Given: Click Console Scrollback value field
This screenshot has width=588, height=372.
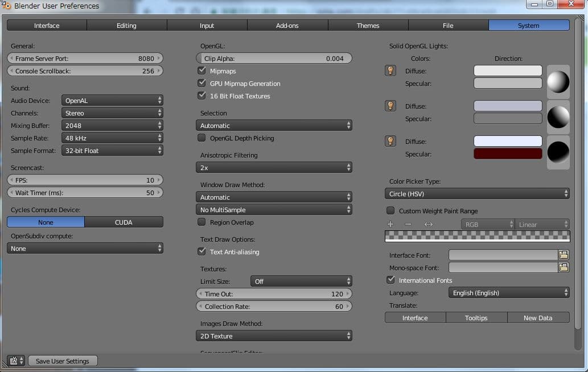Looking at the screenshot, I should pyautogui.click(x=85, y=71).
